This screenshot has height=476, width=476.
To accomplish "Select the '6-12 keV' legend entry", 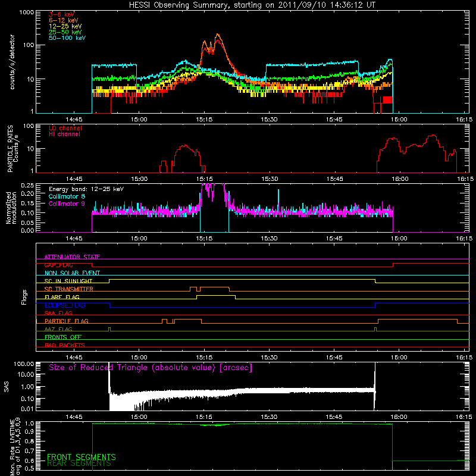I will tap(64, 20).
